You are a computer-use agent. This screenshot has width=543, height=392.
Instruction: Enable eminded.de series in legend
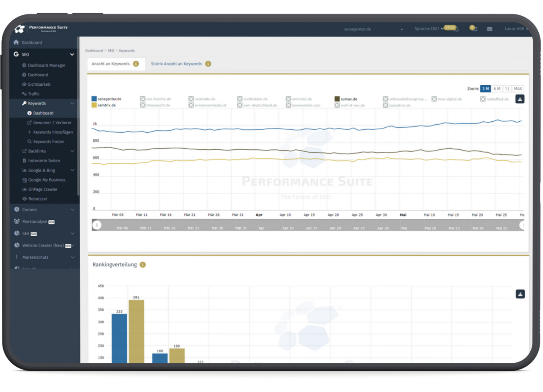(x=299, y=99)
